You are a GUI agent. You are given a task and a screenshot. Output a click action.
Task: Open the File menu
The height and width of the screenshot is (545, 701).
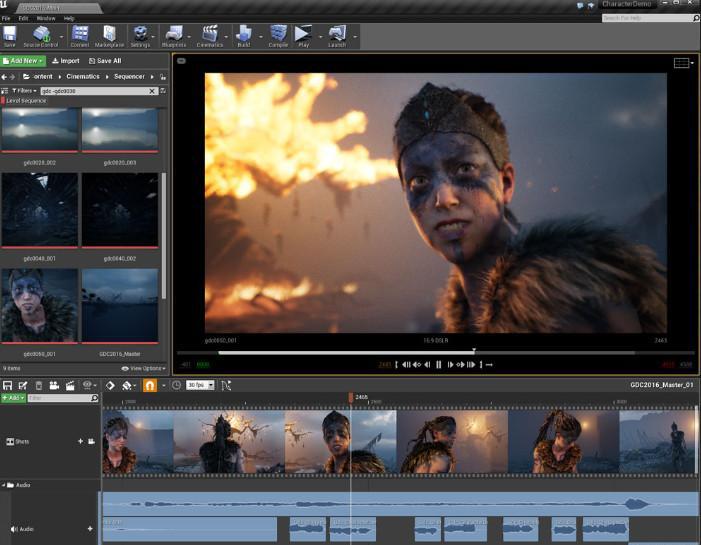point(6,18)
